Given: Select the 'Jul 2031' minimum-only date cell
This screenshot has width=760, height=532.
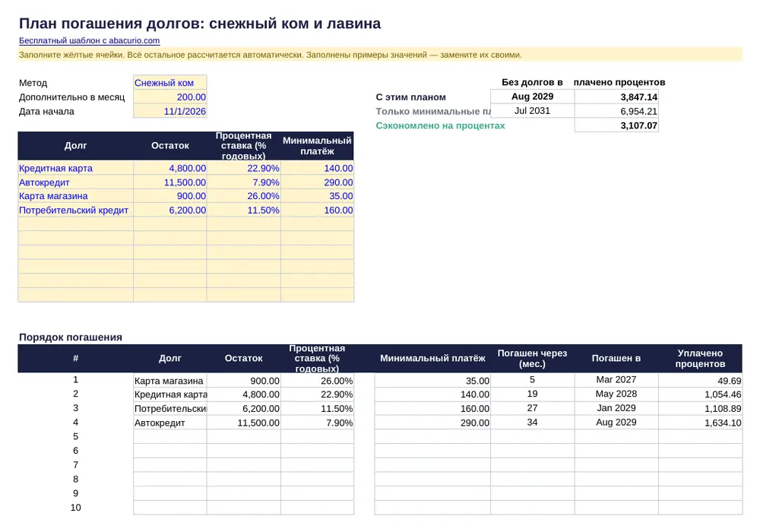Looking at the screenshot, I should coord(532,111).
